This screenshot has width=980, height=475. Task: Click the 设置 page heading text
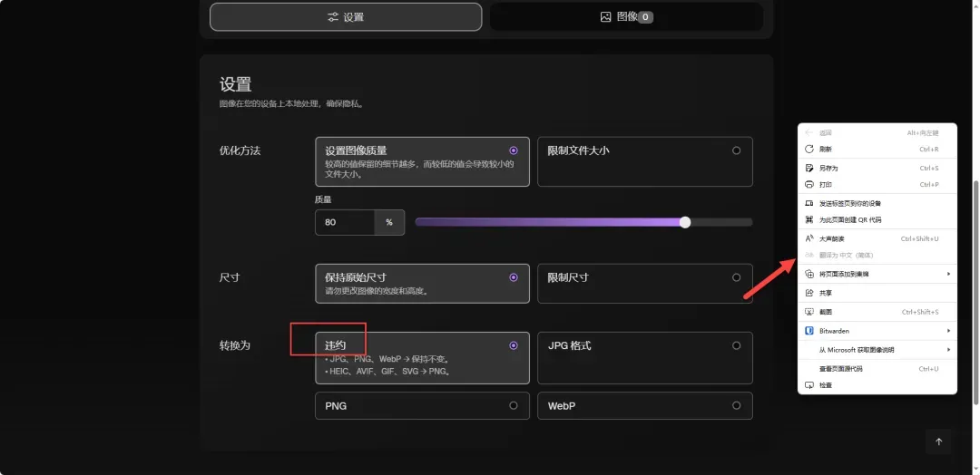click(236, 84)
